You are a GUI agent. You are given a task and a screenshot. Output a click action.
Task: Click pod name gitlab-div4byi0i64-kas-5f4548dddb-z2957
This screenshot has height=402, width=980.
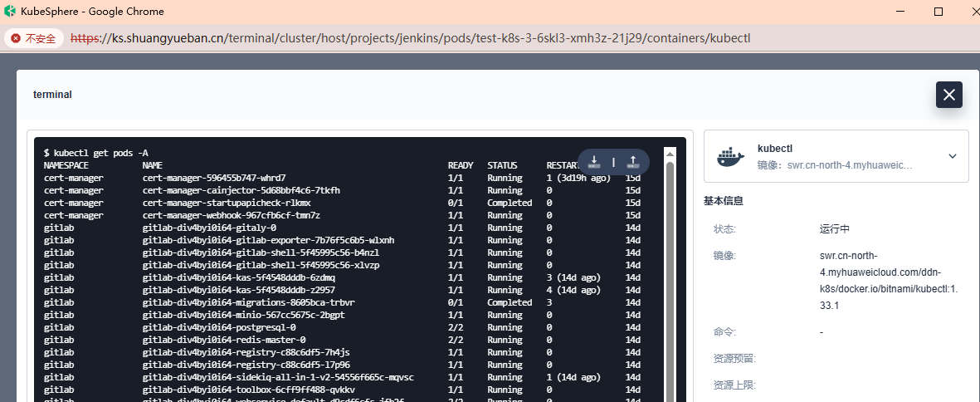point(239,290)
